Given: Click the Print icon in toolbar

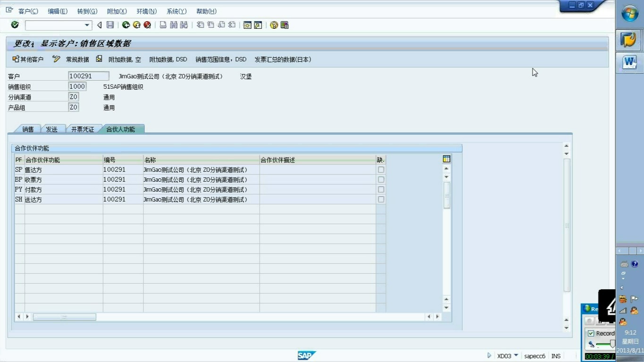Looking at the screenshot, I should pos(163,25).
